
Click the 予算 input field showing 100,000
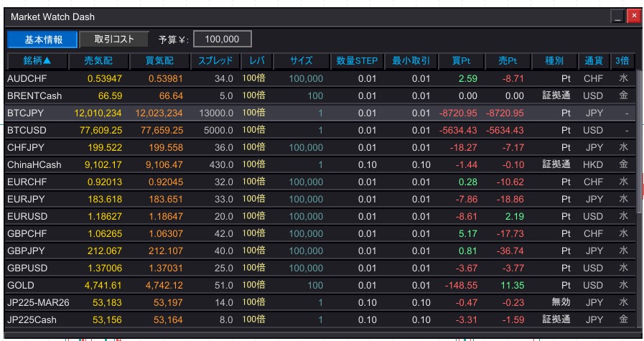coord(223,39)
